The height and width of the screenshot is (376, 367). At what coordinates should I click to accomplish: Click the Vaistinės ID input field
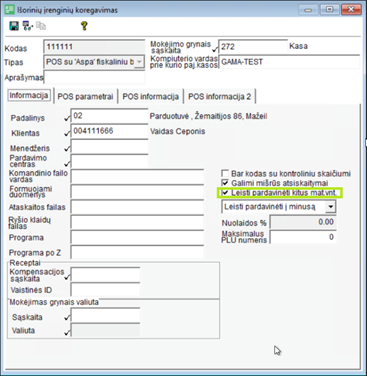105,290
